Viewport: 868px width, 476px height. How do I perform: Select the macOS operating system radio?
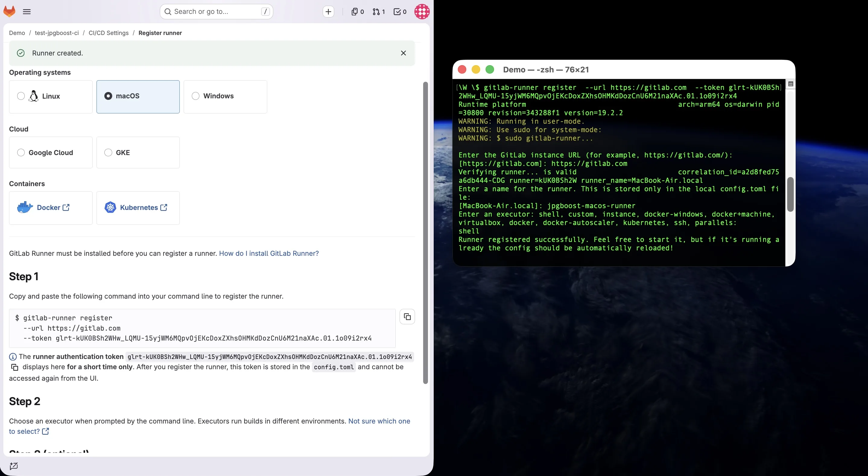tap(108, 96)
